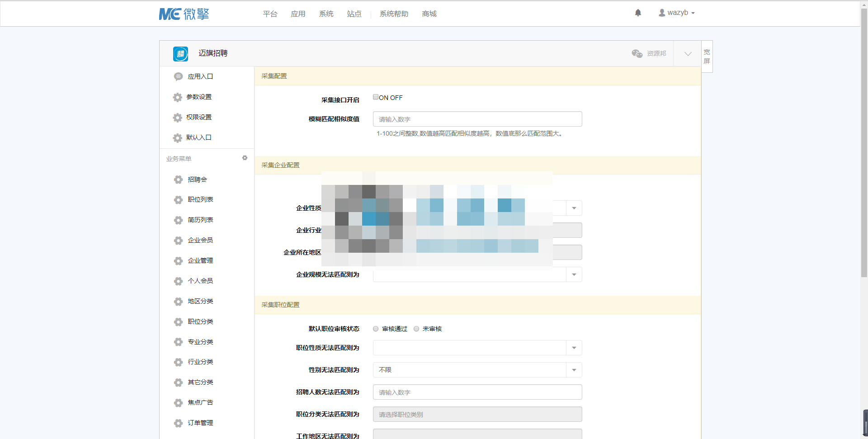The image size is (868, 439).
Task: Open the wazyb account dropdown
Action: click(x=677, y=13)
